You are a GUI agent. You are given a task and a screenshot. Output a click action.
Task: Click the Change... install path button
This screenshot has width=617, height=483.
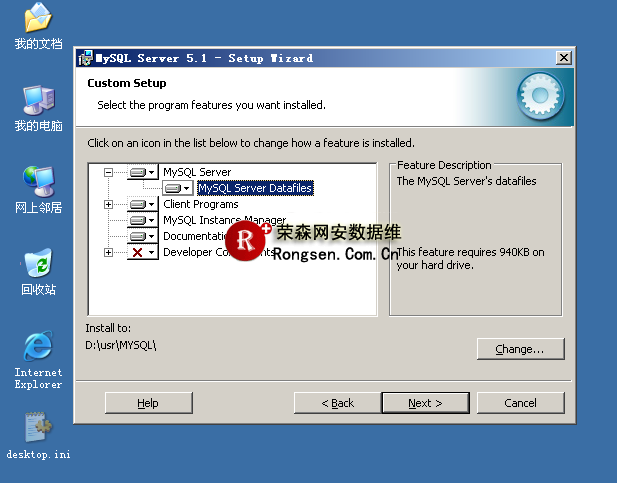coord(521,349)
